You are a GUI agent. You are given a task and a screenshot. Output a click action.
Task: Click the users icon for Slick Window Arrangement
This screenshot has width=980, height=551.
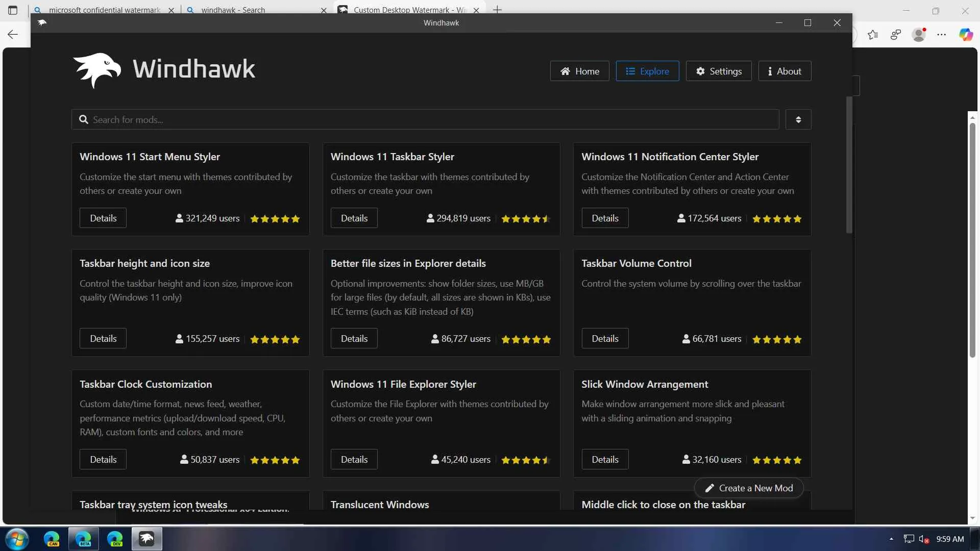(x=686, y=459)
